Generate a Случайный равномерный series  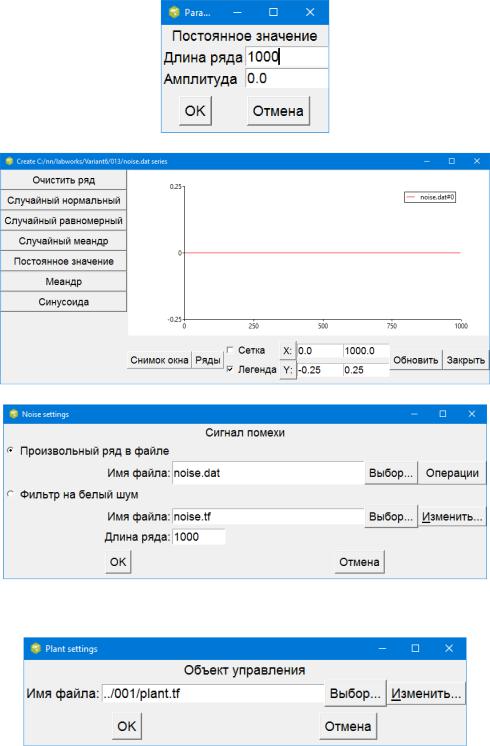pos(63,221)
